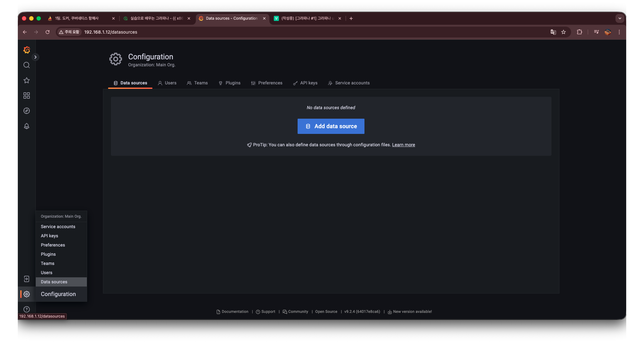Follow the Learn more link
The image size is (644, 343).
tap(403, 145)
